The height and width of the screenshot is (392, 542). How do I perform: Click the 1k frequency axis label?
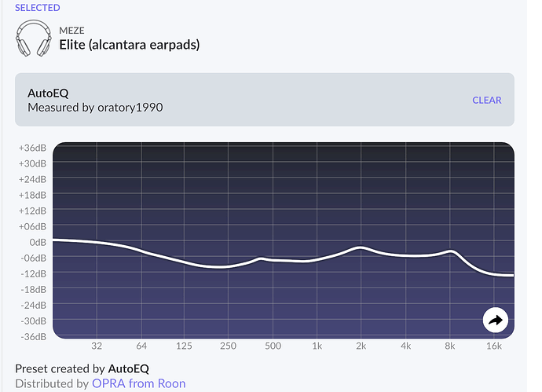pos(317,346)
